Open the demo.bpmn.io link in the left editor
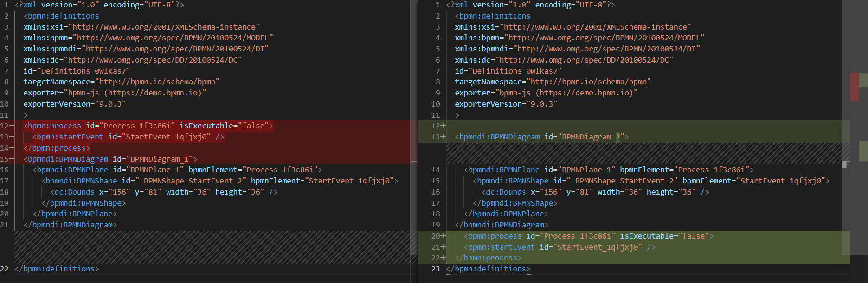This screenshot has height=283, width=868. (153, 93)
